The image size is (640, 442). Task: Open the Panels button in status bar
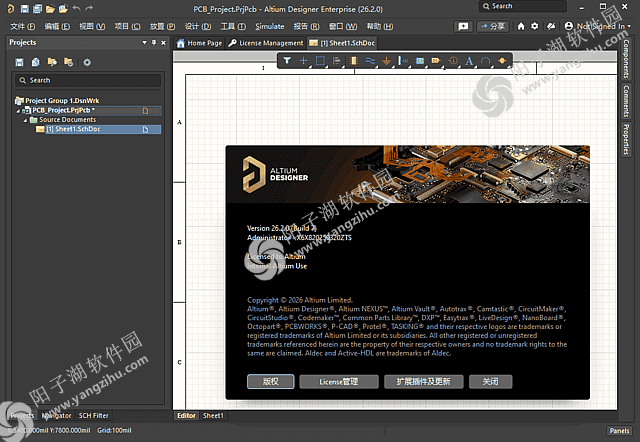(619, 431)
